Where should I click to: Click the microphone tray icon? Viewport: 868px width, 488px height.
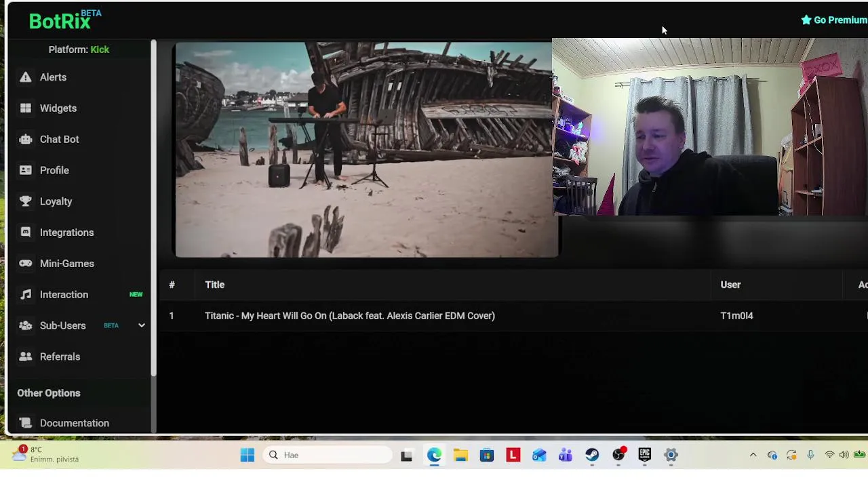tap(810, 455)
